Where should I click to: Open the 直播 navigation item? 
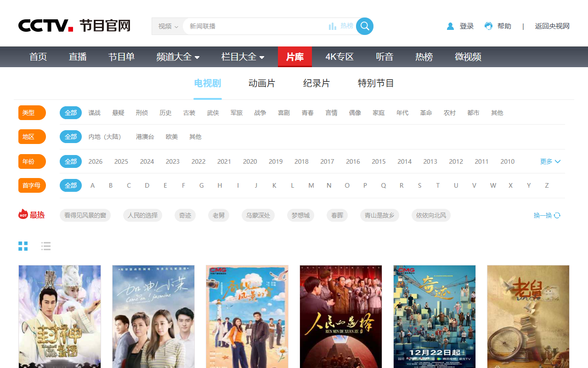point(78,57)
